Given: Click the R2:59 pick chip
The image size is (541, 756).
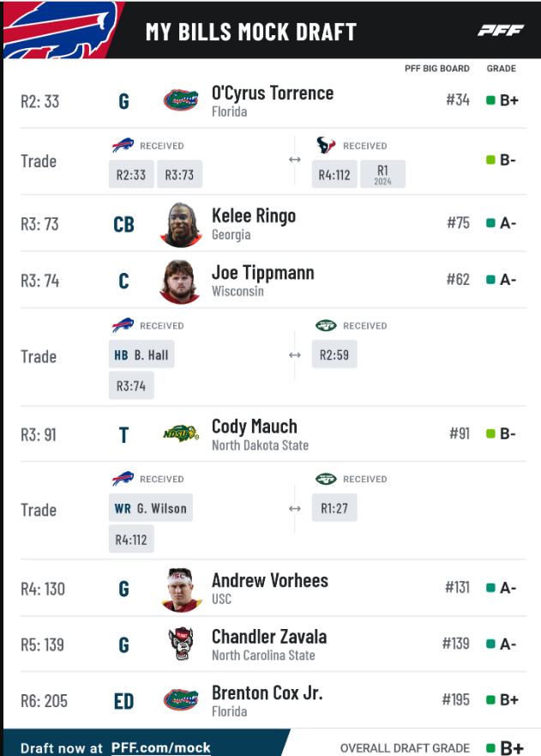Looking at the screenshot, I should [x=334, y=355].
